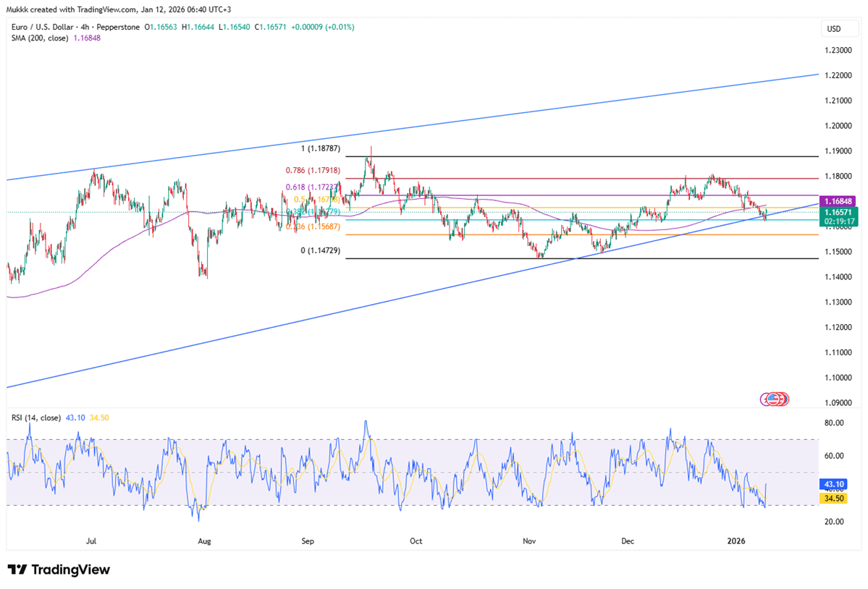Click the purple SMA price label 1.16848
This screenshot has height=589, width=868.
[840, 200]
